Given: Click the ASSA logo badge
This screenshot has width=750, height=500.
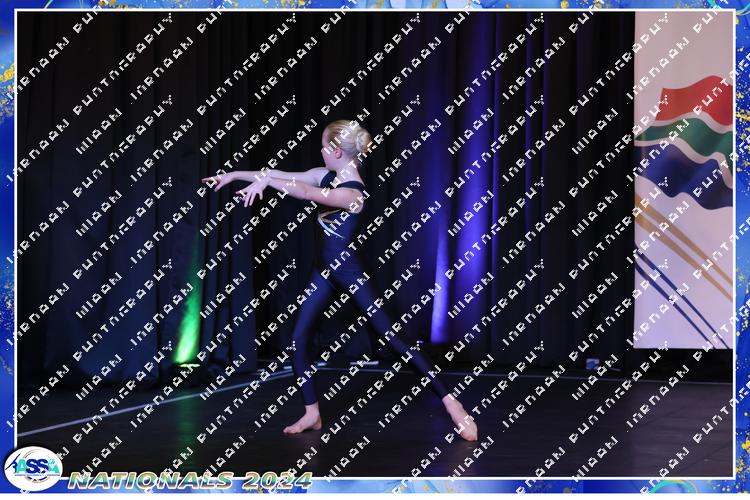Looking at the screenshot, I should pos(33,468).
